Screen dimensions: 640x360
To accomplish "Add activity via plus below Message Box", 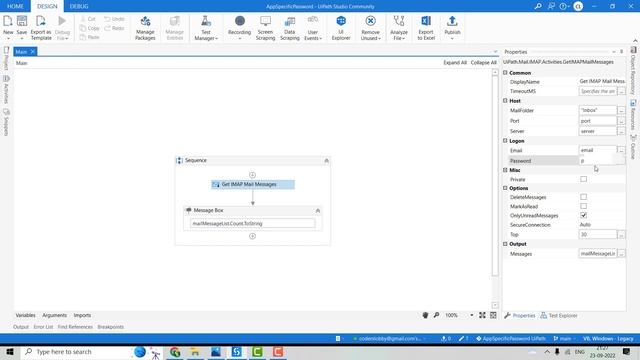I will coord(252,236).
